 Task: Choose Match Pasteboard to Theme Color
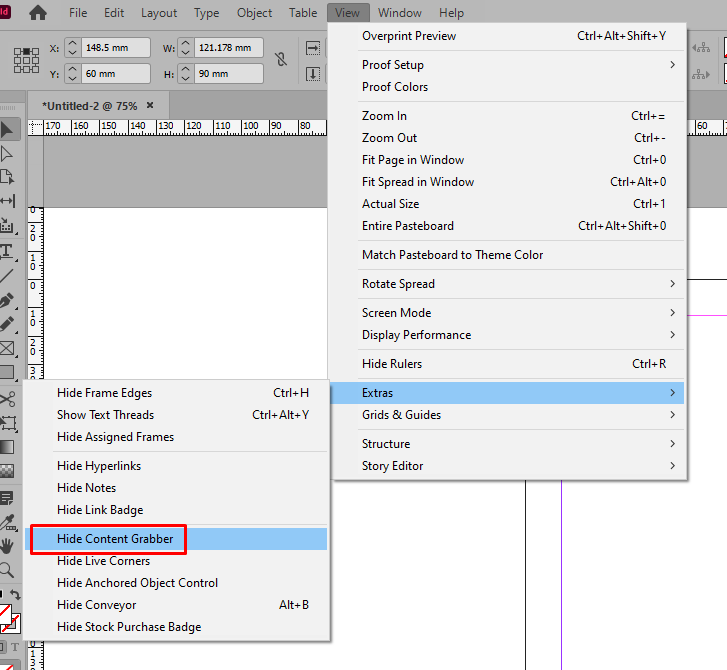point(509,255)
